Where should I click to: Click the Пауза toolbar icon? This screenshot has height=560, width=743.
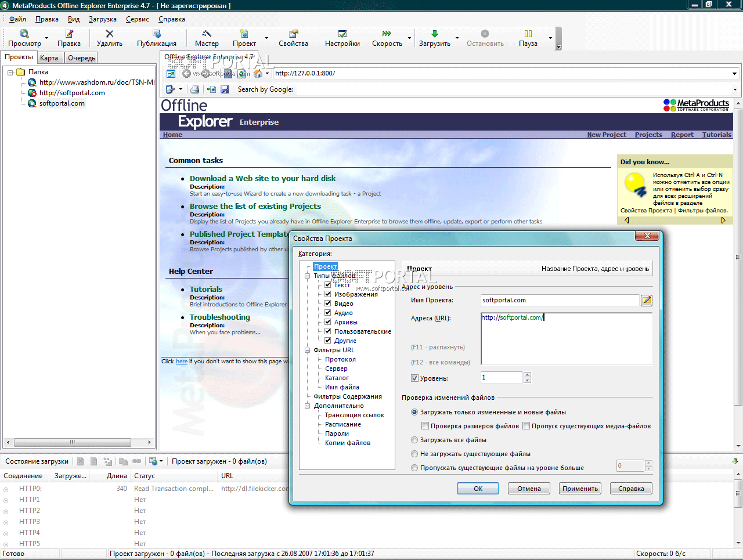point(528,34)
